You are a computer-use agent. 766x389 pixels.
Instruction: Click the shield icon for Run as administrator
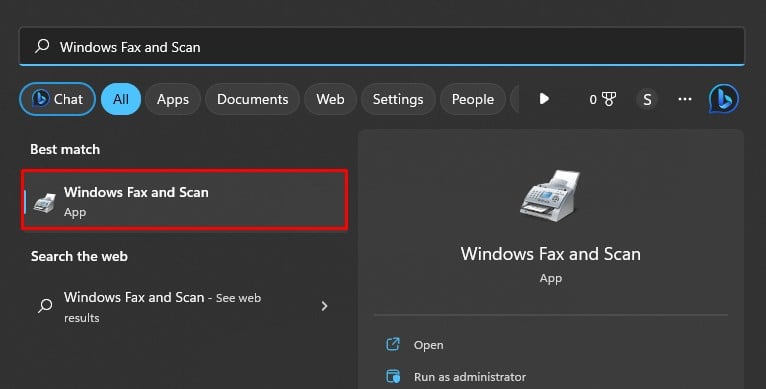pyautogui.click(x=393, y=376)
